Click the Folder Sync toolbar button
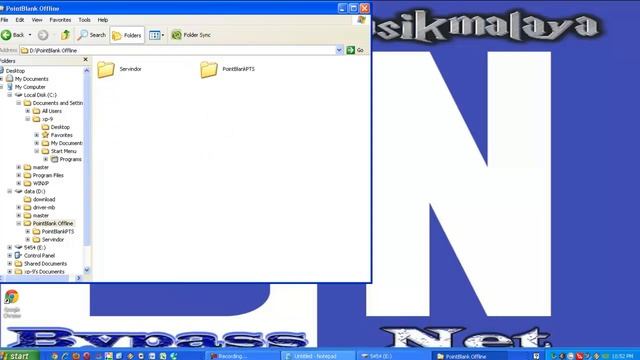Image resolution: width=640 pixels, height=360 pixels. click(x=191, y=35)
